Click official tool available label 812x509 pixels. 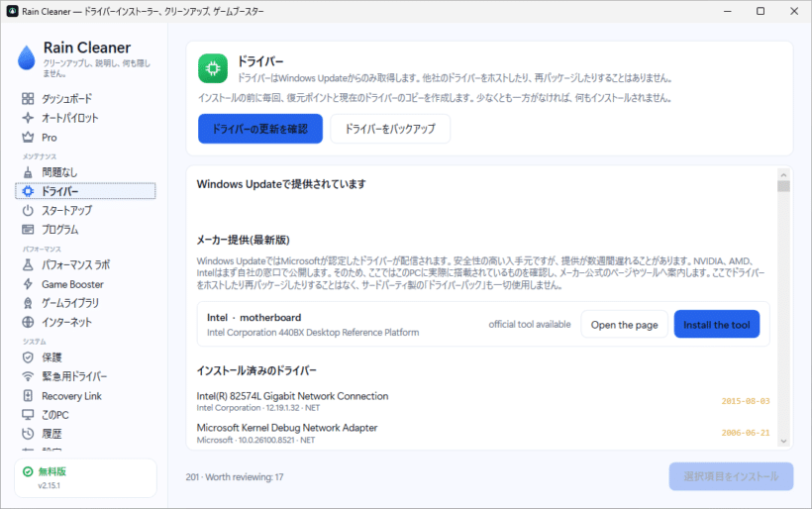[530, 324]
